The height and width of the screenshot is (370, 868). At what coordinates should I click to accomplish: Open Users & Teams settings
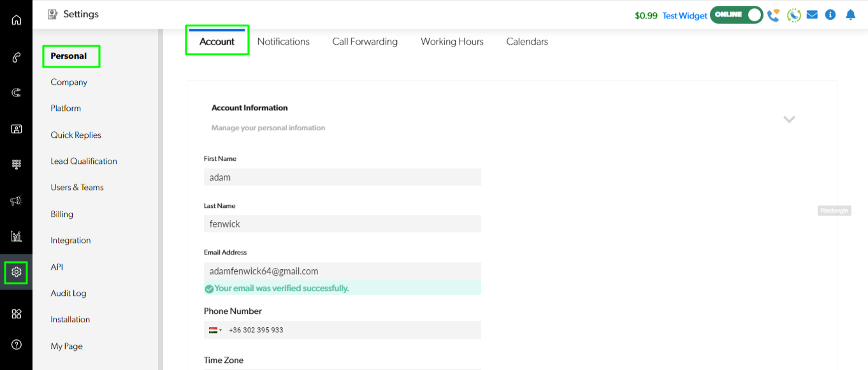pyautogui.click(x=77, y=188)
